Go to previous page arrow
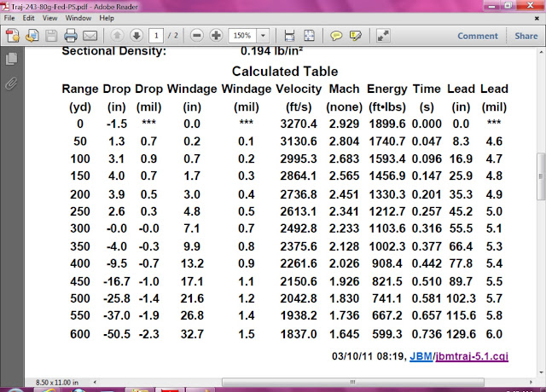The image size is (546, 392). 118,35
